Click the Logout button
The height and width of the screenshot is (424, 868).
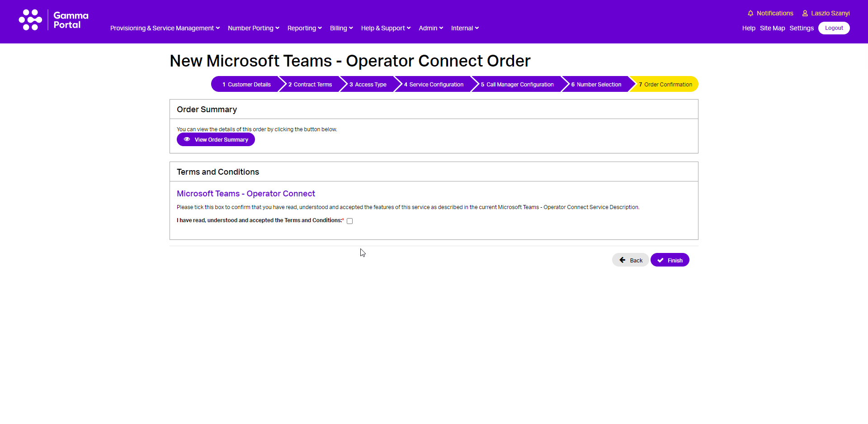834,28
